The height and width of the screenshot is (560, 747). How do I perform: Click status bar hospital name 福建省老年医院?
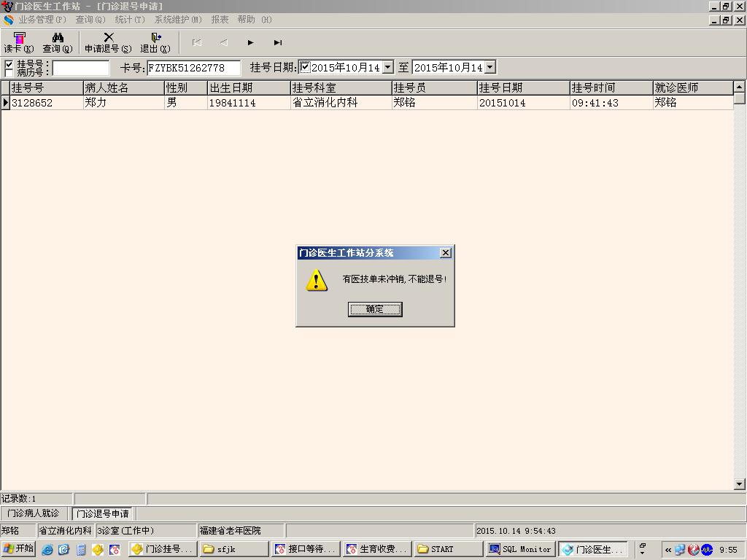231,531
